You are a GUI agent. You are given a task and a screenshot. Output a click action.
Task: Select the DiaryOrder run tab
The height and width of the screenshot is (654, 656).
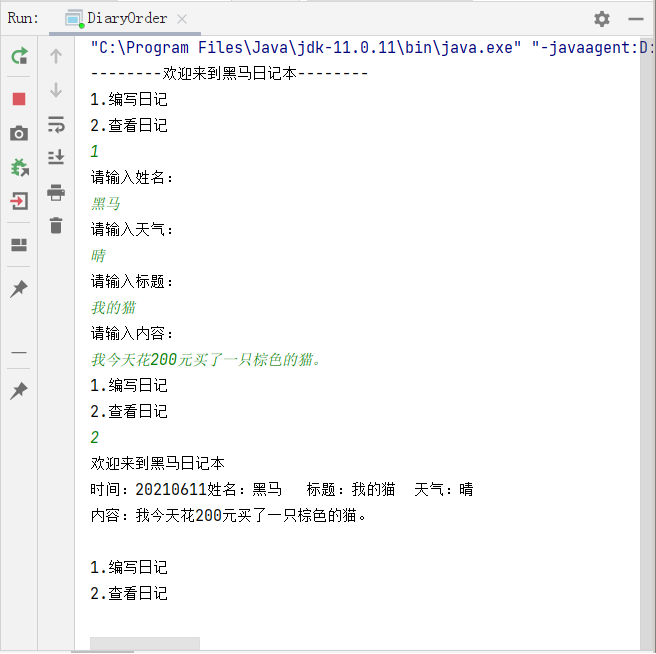114,18
